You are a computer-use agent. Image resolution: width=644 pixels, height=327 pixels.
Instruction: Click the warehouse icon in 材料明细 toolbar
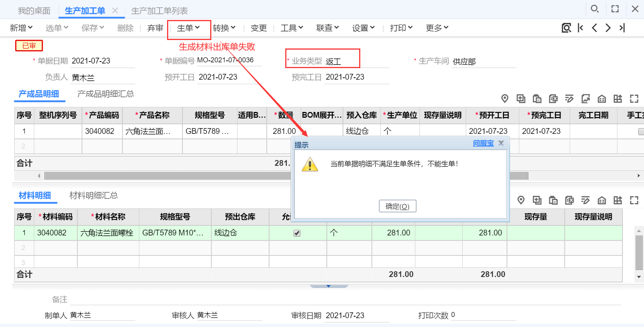602,200
